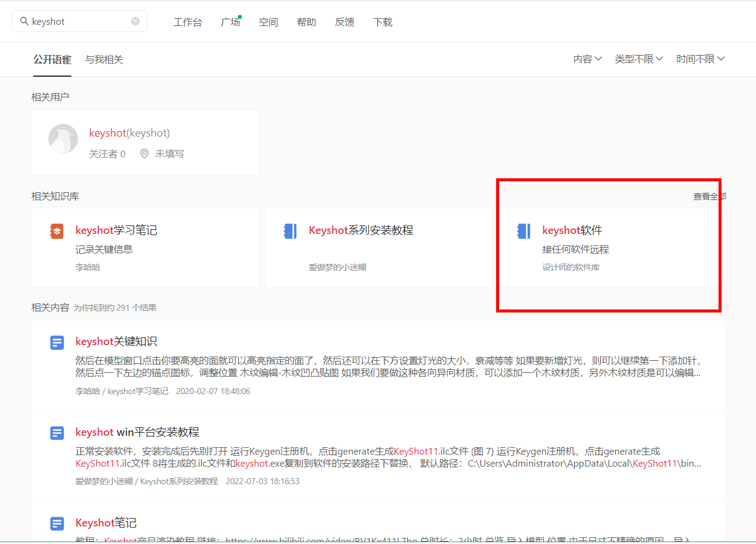The width and height of the screenshot is (756, 544).
Task: Click the 记录关键信息 description
Action: (104, 249)
